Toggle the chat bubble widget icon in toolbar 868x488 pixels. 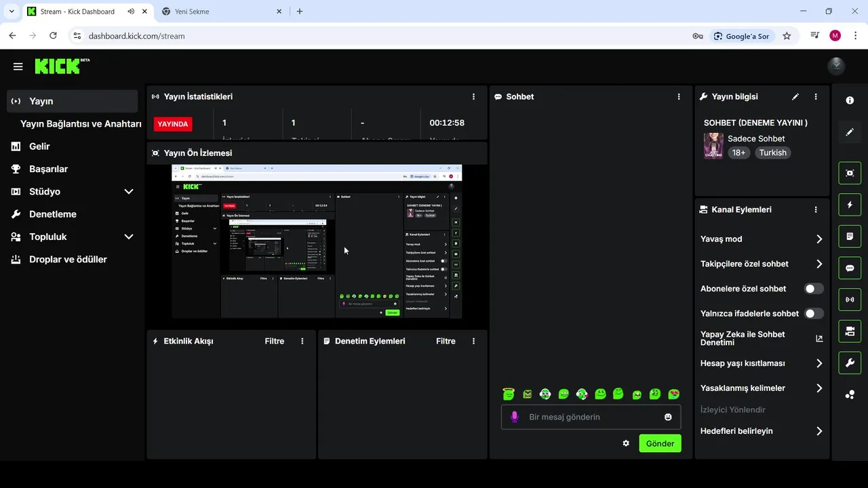click(850, 268)
